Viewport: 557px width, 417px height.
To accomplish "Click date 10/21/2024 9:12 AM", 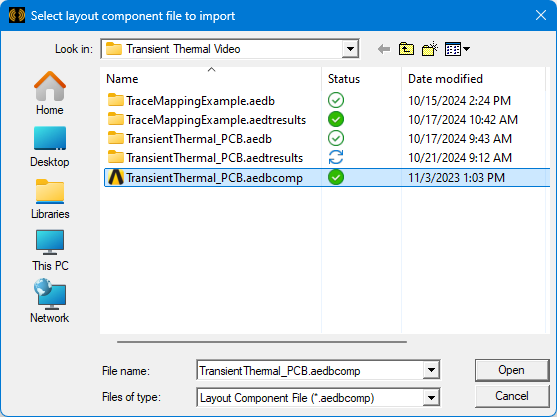I will click(460, 158).
